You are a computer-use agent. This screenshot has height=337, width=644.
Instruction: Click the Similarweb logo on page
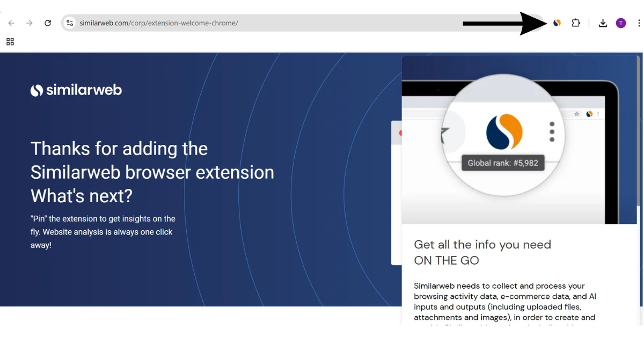click(x=76, y=90)
